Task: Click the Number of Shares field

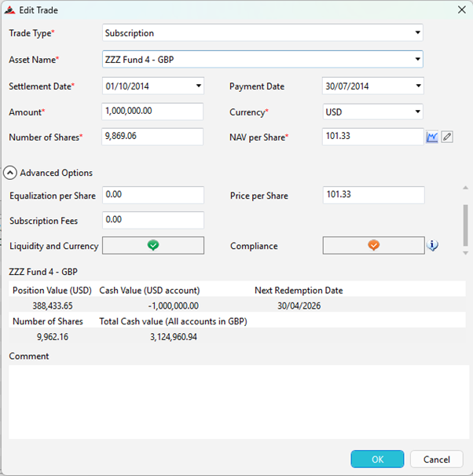Action: [152, 137]
